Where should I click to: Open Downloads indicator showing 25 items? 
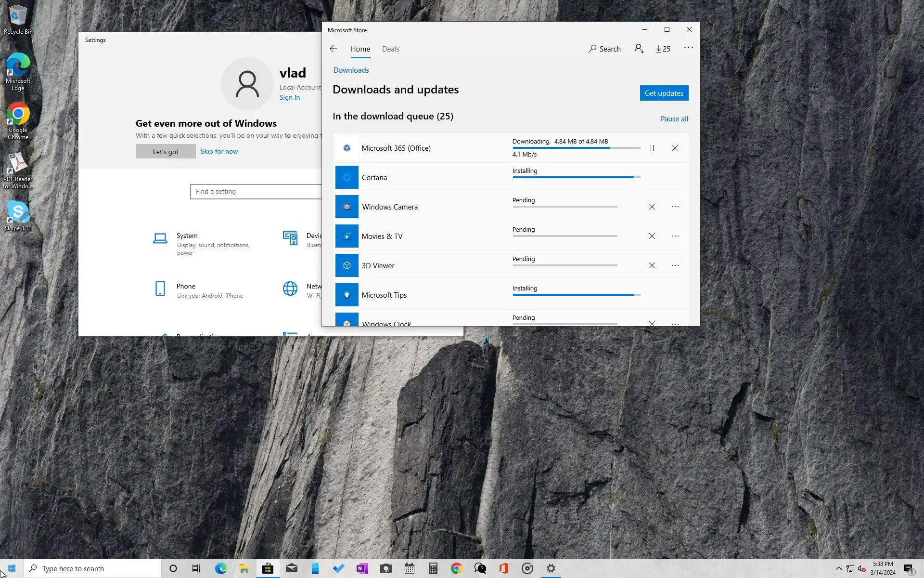663,49
